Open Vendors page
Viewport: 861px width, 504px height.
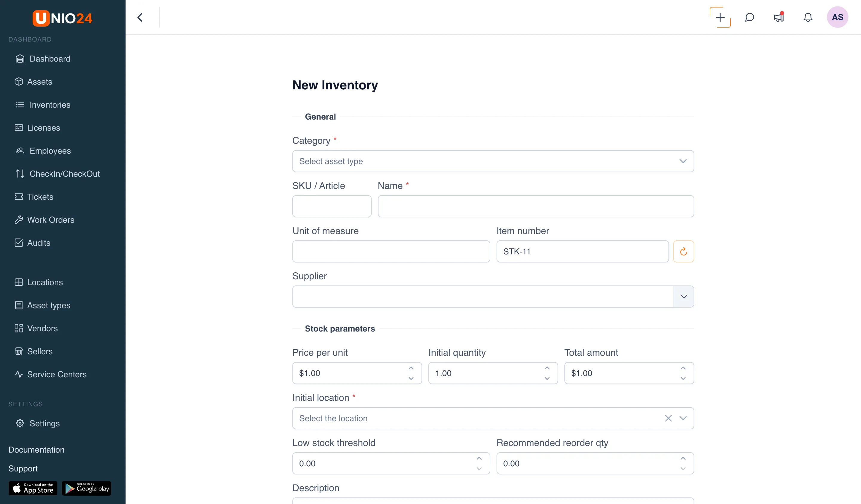pos(36,328)
